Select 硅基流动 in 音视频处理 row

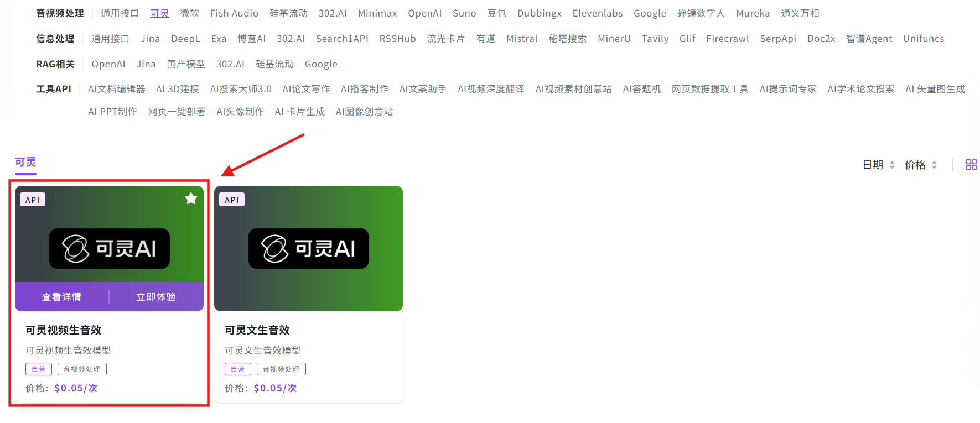pos(288,13)
